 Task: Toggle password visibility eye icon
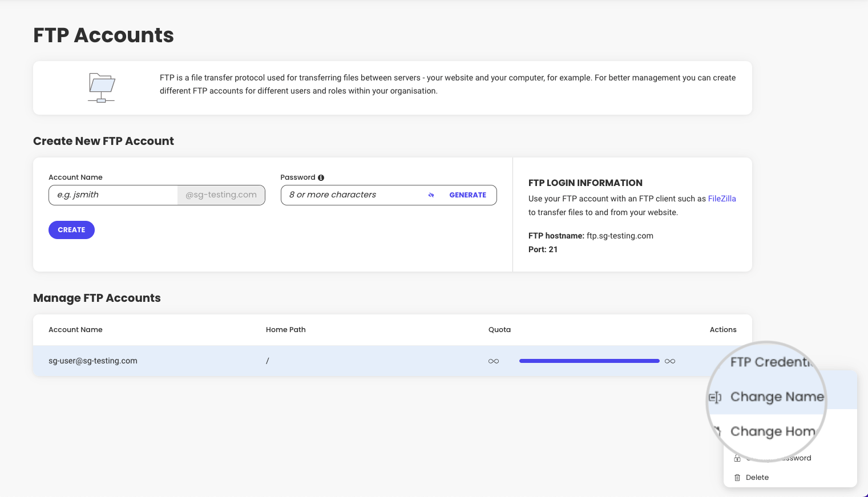point(431,195)
